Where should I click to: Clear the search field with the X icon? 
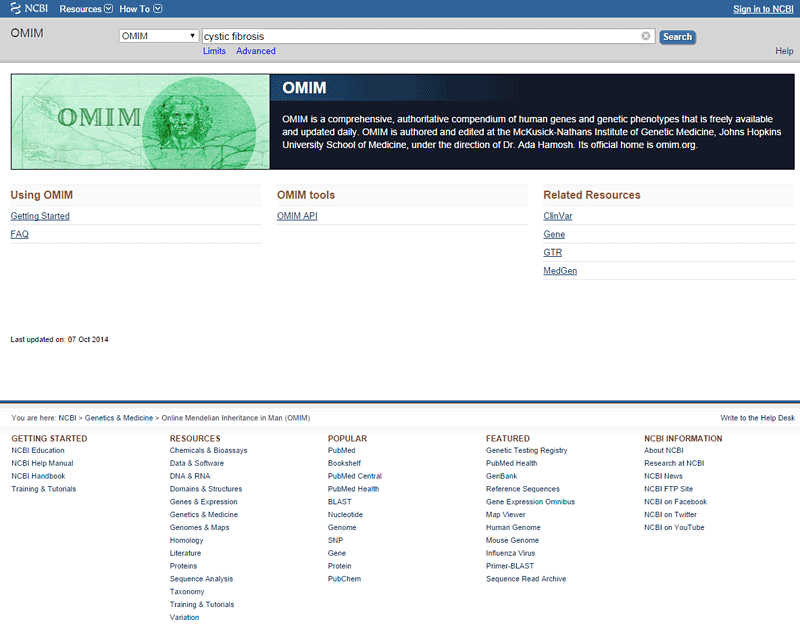645,36
